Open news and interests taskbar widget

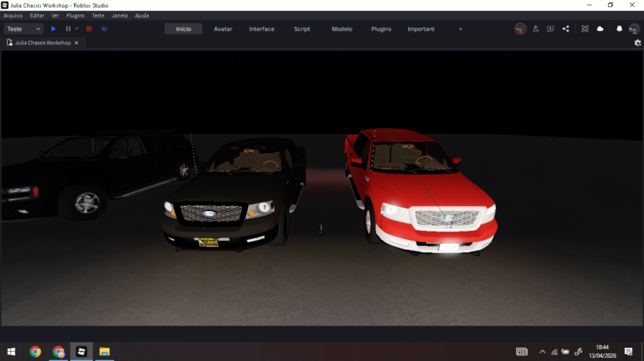click(x=522, y=351)
